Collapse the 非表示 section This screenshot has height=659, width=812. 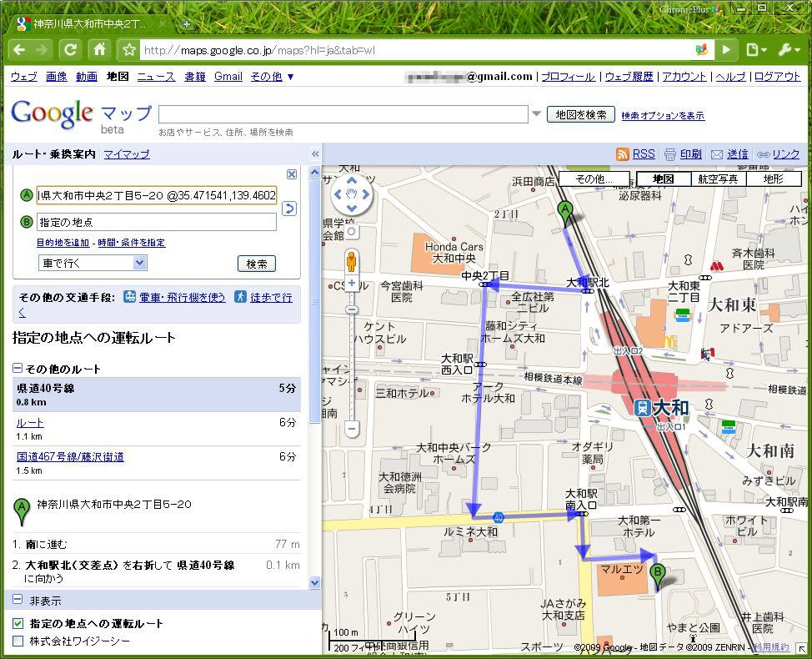18,600
